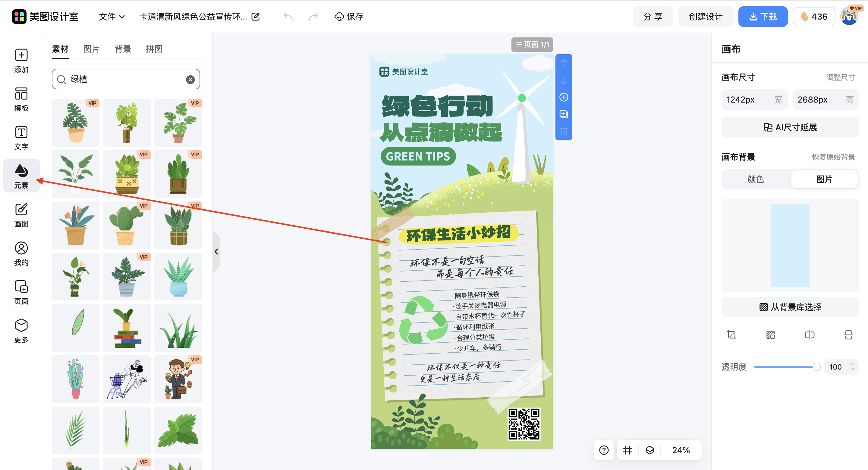Click 从背景库选择 to browse backgrounds
This screenshot has width=868, height=470.
790,307
